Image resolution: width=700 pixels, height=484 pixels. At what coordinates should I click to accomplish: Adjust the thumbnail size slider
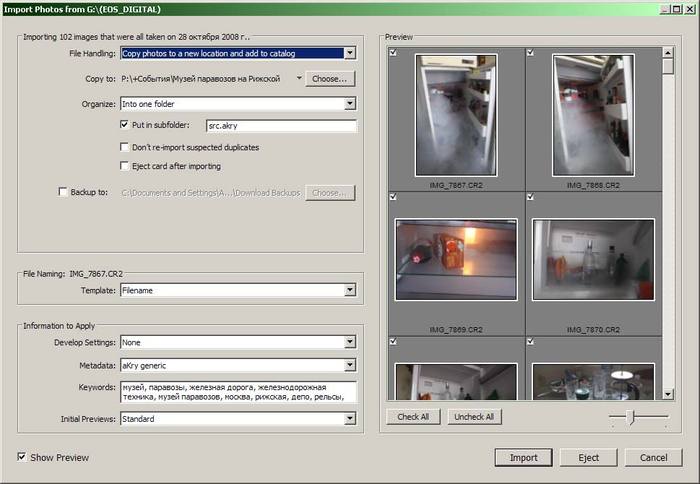point(630,416)
